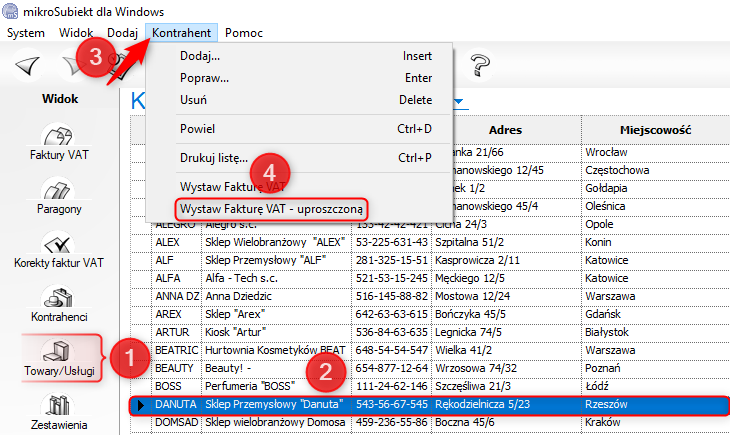Open the Widok menu
The height and width of the screenshot is (435, 730).
pos(76,33)
